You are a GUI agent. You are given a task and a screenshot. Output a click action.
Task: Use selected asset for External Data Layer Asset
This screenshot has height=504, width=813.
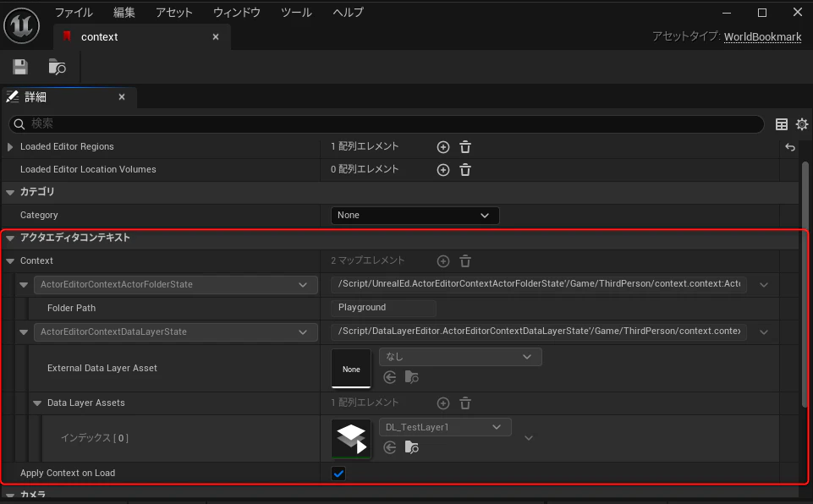pyautogui.click(x=390, y=377)
